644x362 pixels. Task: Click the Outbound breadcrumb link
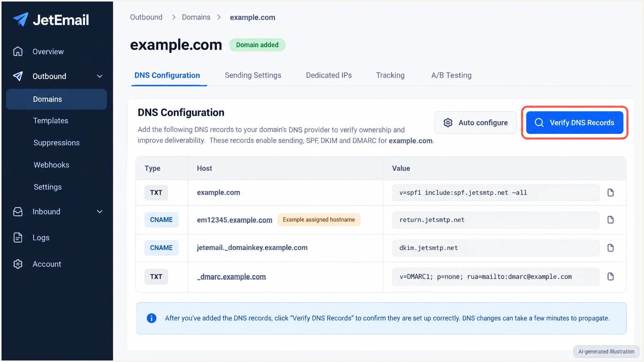coord(146,17)
